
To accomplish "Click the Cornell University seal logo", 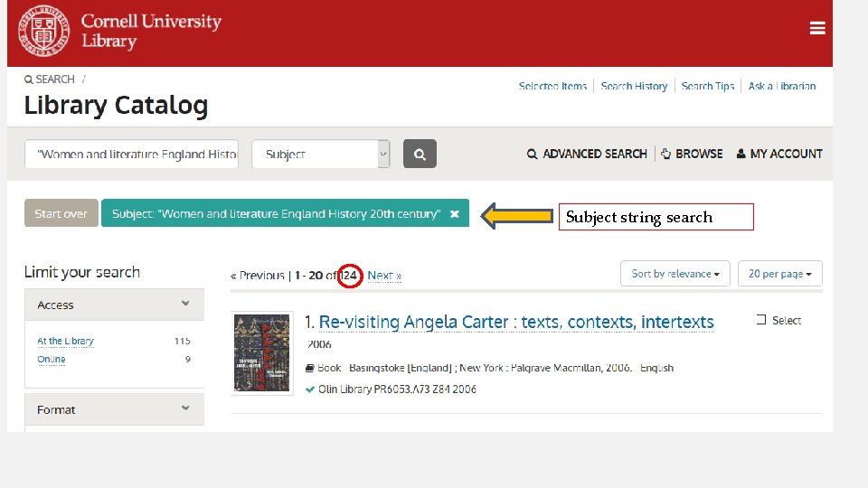I will [43, 31].
